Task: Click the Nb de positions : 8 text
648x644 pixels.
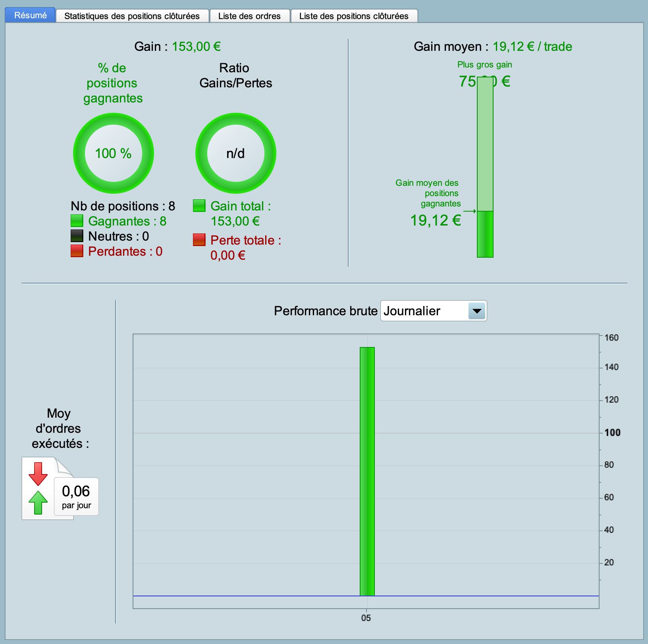Action: [123, 206]
